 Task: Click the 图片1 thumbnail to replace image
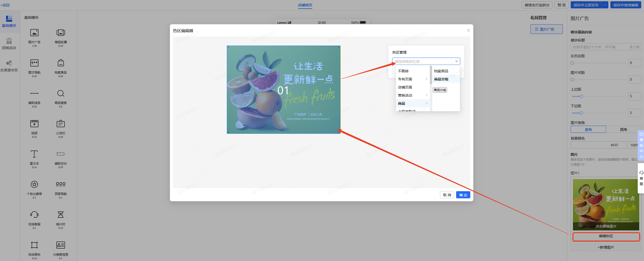606,205
